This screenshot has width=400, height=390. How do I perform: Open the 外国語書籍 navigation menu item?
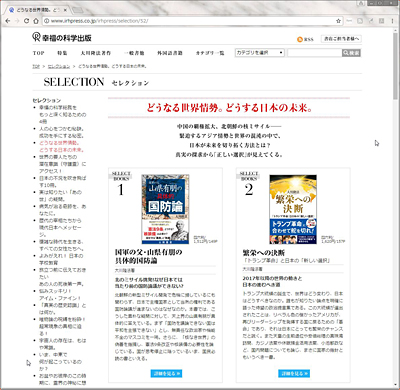click(170, 53)
